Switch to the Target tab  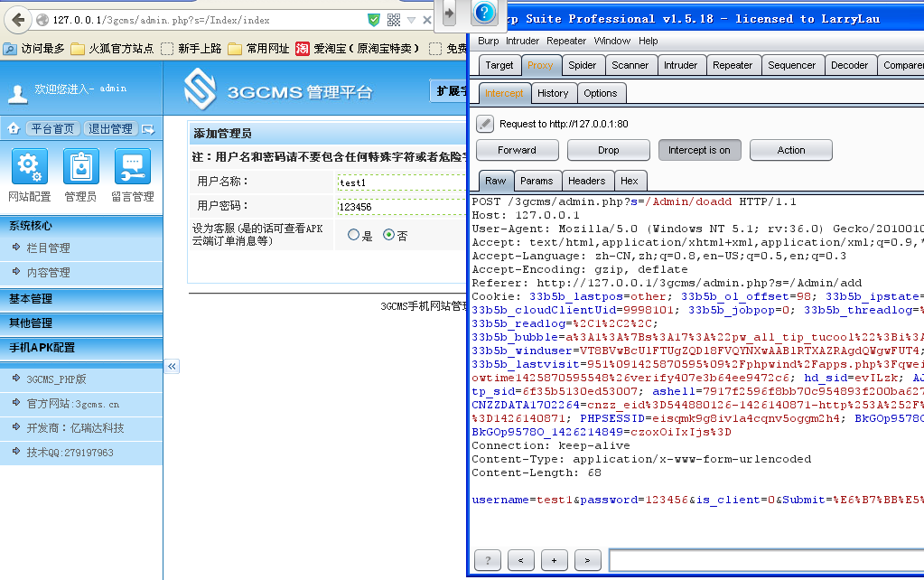point(499,65)
